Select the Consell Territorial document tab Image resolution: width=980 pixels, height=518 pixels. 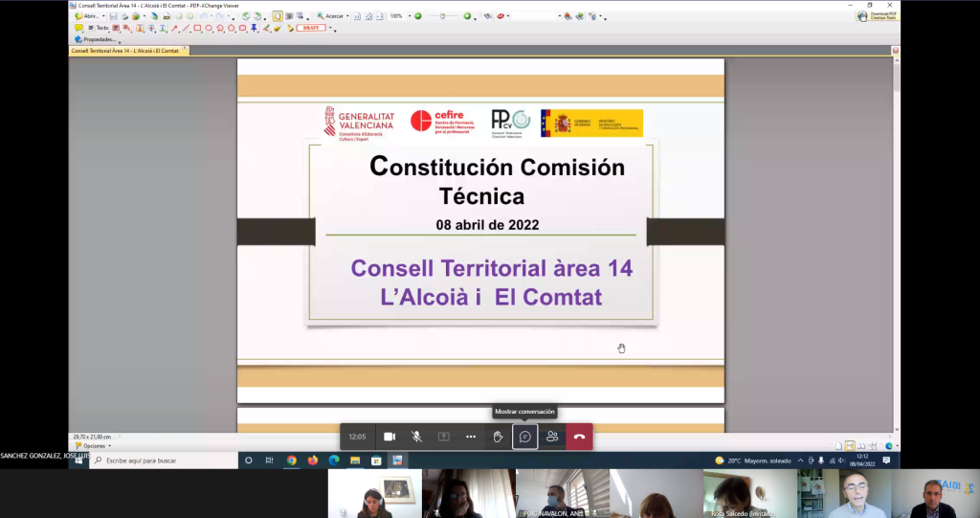(125, 51)
